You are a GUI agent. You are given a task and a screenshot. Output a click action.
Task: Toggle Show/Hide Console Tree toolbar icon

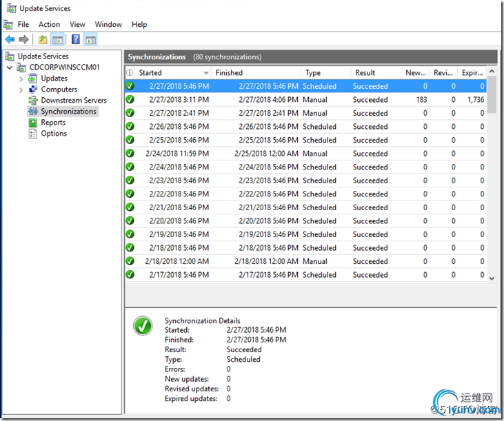(x=57, y=39)
